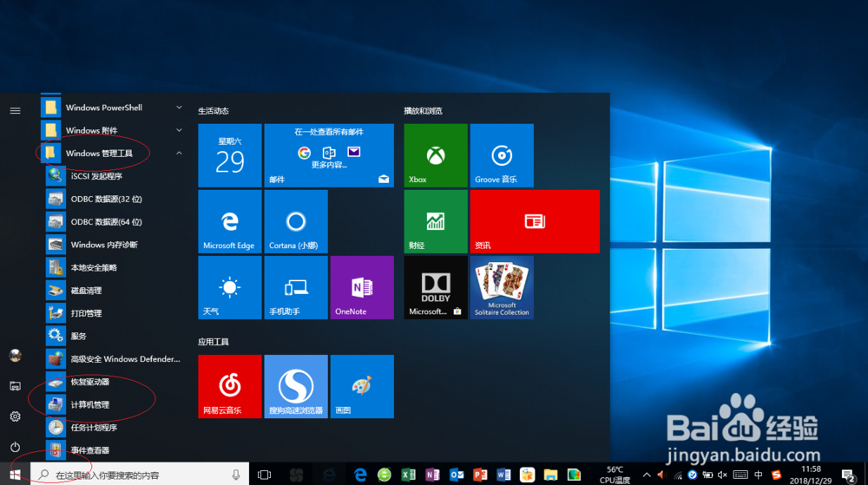Open 恢复驱动器
The image size is (868, 485).
[113, 382]
